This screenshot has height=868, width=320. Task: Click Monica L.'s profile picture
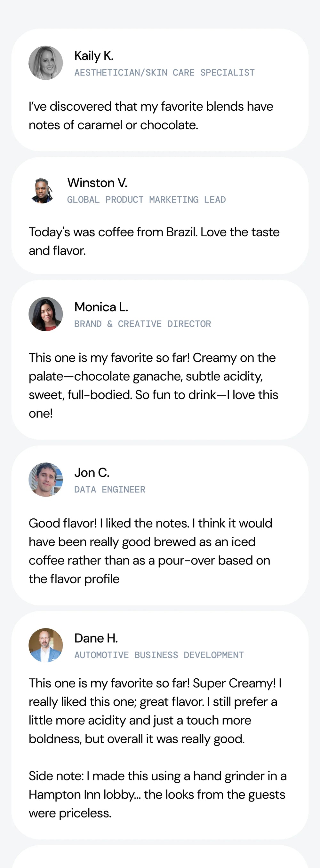[x=45, y=314]
